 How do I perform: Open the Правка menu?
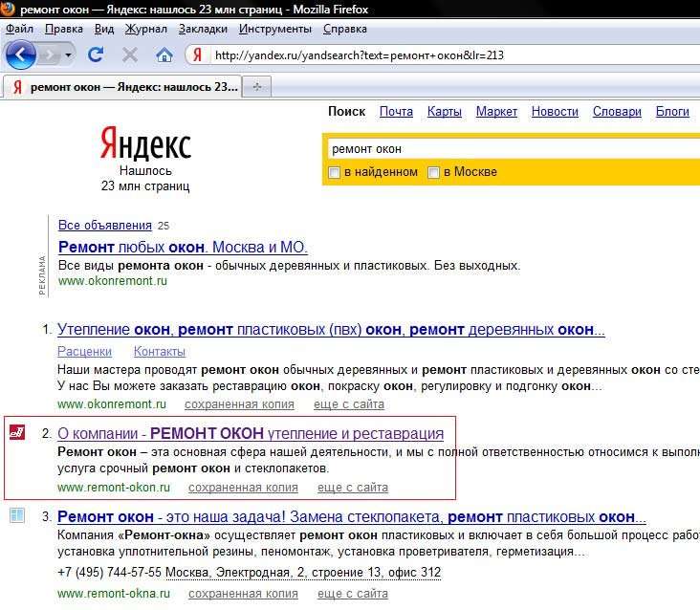[x=64, y=29]
